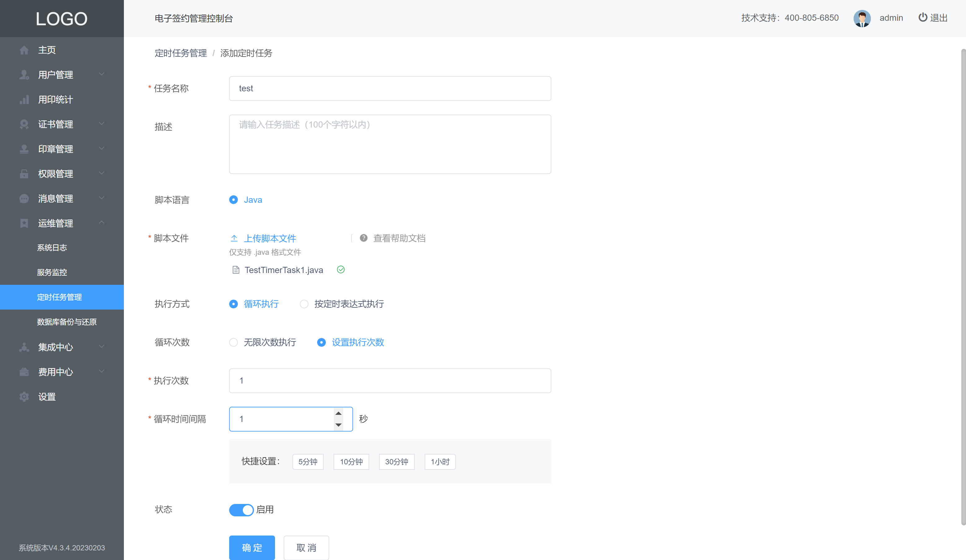
Task: Choose the 无限次数执行 radio button
Action: (233, 342)
